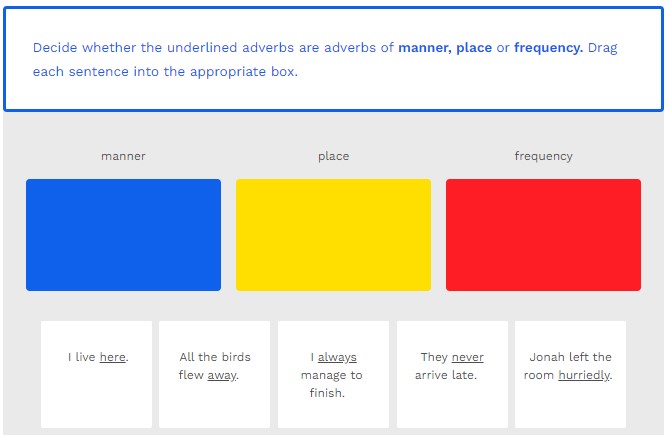This screenshot has width=670, height=435.
Task: Click the 'frequency' label above the red box
Action: [x=543, y=156]
